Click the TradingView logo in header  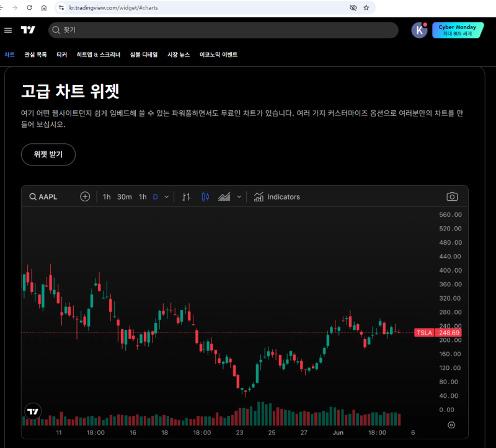(28, 30)
